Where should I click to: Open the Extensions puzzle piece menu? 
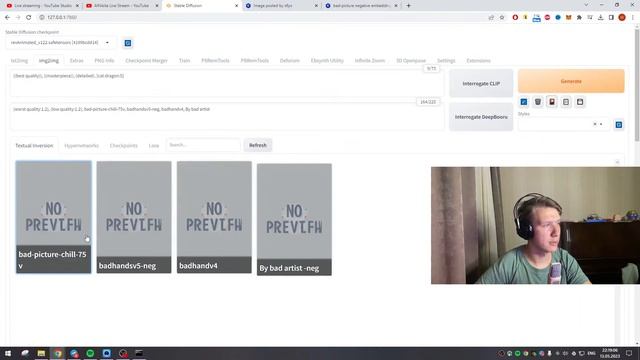click(579, 18)
